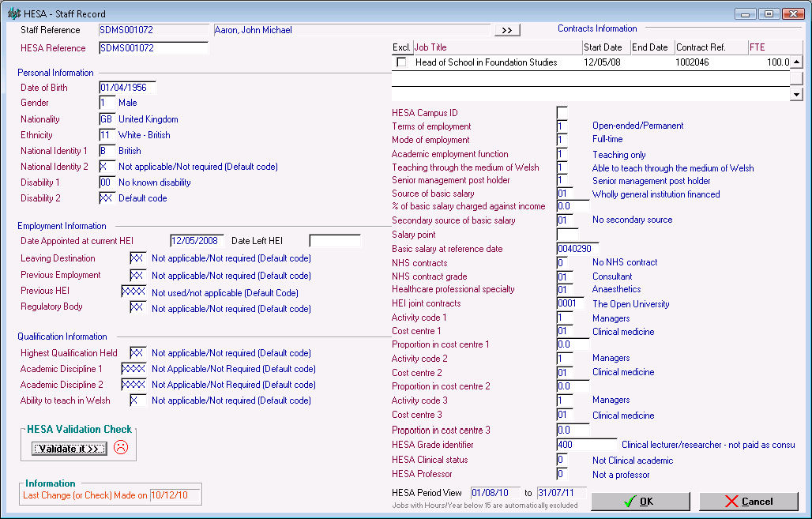Minimize the HESA Staff Record window
The image size is (812, 519).
[745, 14]
